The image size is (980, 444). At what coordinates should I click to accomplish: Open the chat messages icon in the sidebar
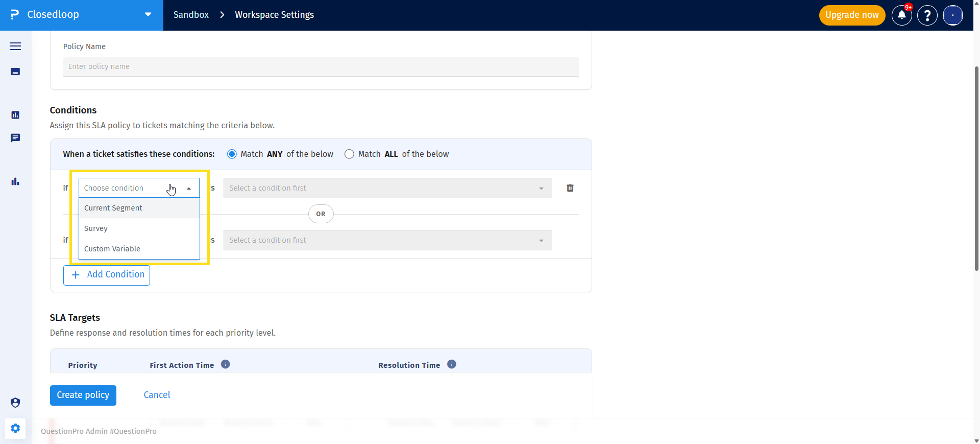pos(15,138)
